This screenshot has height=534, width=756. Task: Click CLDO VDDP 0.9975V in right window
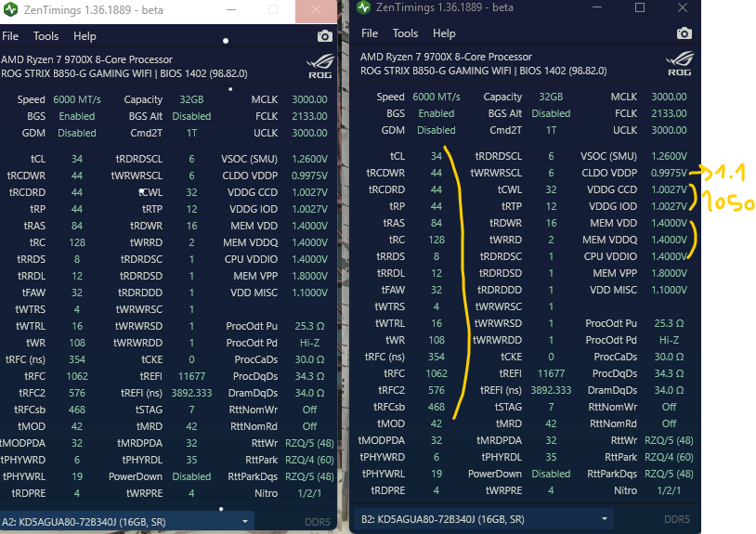tap(670, 173)
